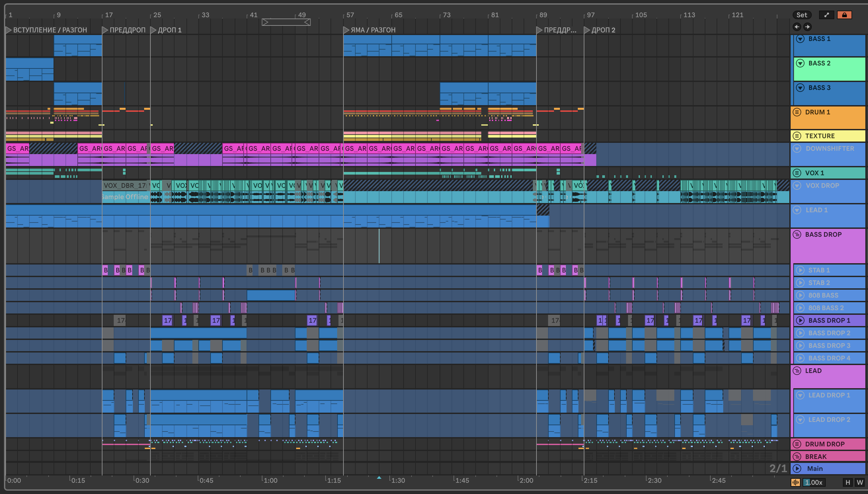Image resolution: width=868 pixels, height=494 pixels.
Task: Expand the STAB 2 track
Action: coord(800,283)
